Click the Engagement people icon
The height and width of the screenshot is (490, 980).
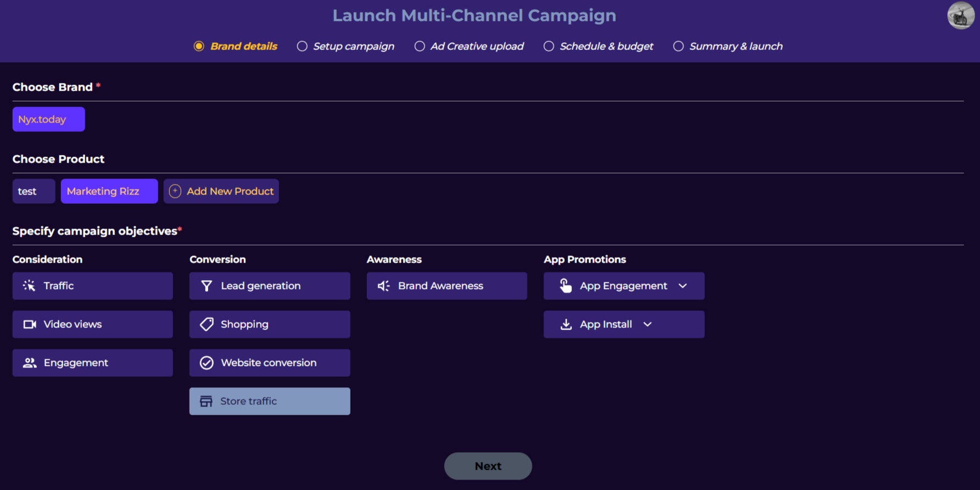[30, 363]
